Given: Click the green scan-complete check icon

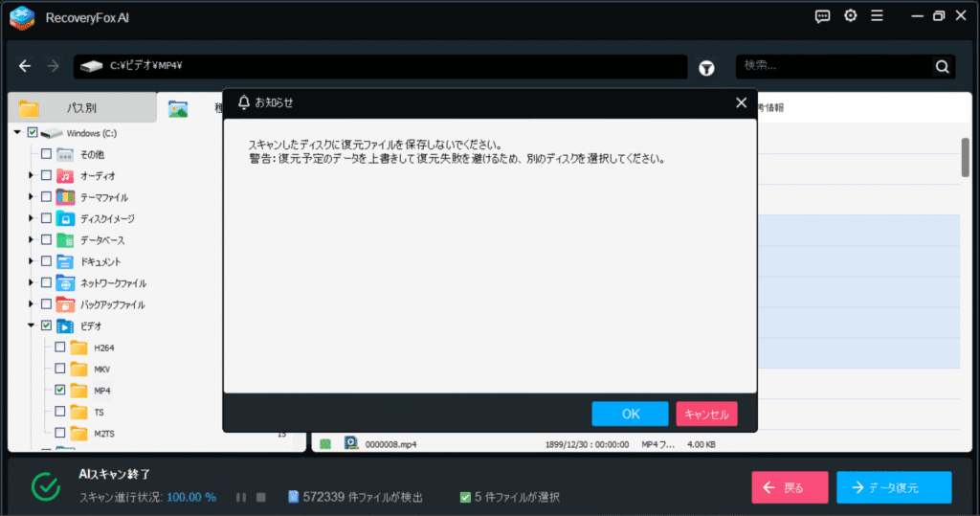Looking at the screenshot, I should point(46,486).
